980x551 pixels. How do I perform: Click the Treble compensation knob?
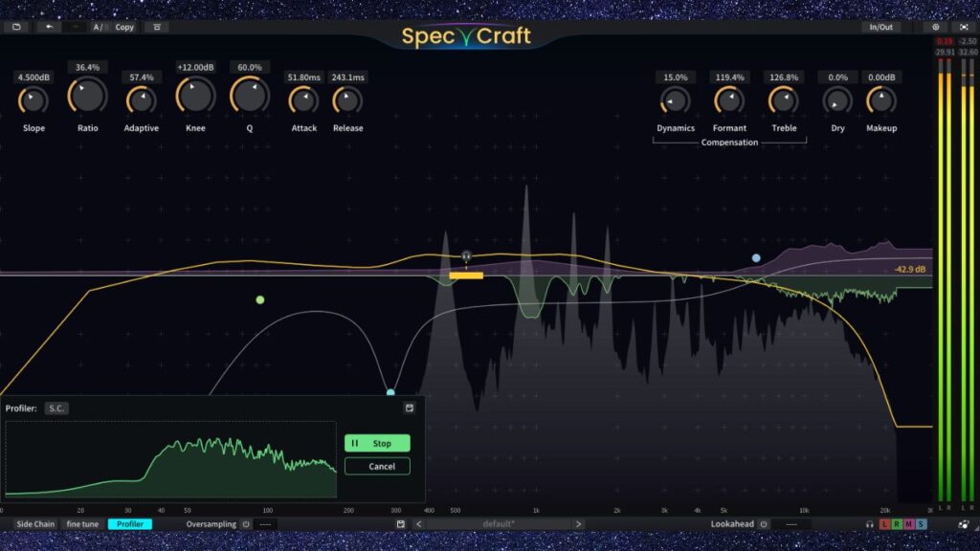coord(784,100)
